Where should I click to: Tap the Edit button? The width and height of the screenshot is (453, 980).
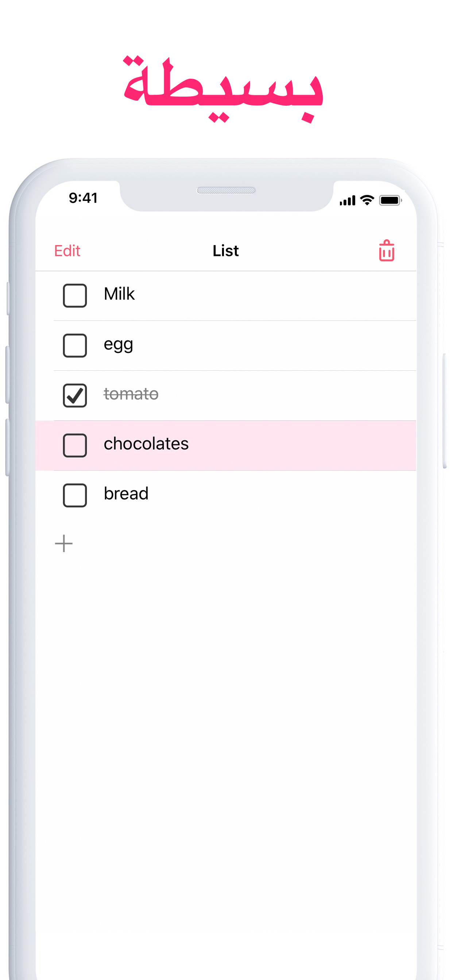tap(67, 251)
